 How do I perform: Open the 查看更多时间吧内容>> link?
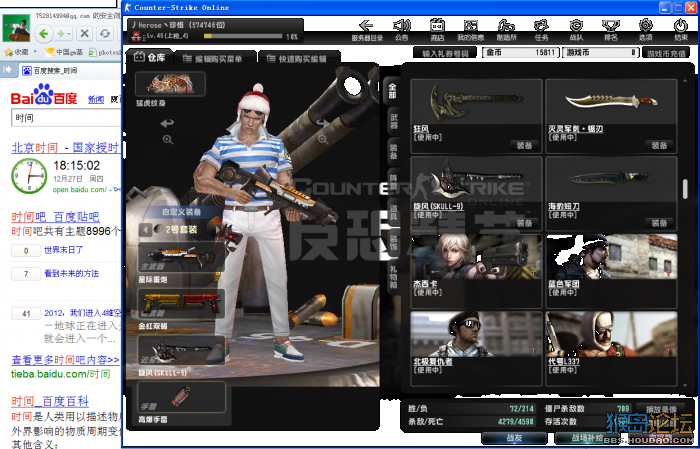[65, 360]
